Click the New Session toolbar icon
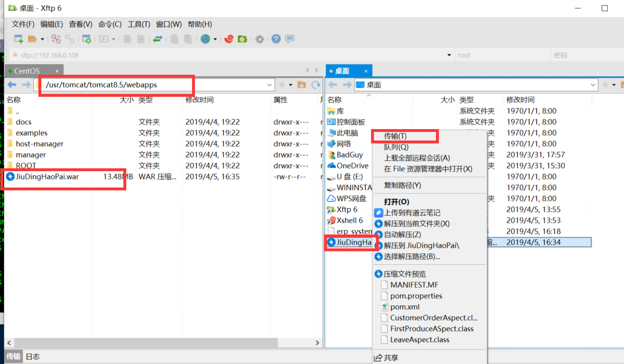The height and width of the screenshot is (364, 624). click(x=19, y=39)
